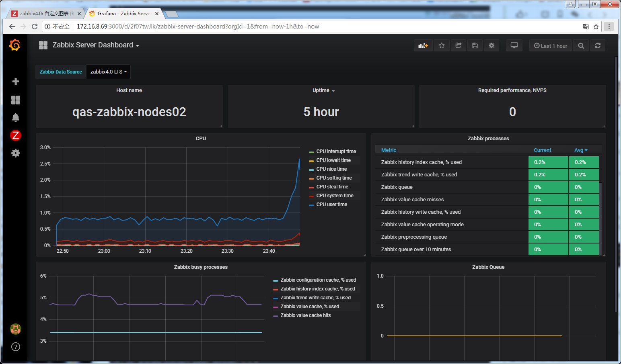Viewport: 621px width, 364px height.
Task: Add a panel to the dashboard
Action: point(423,46)
